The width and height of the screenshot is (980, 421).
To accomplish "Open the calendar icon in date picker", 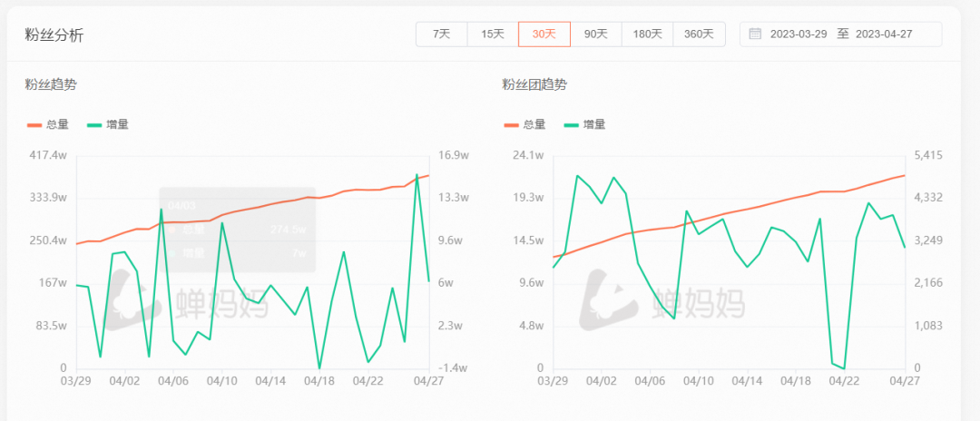I will [x=755, y=34].
